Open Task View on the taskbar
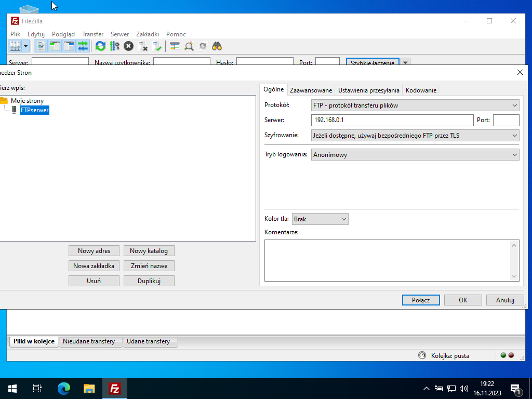532x399 pixels. coord(37,389)
